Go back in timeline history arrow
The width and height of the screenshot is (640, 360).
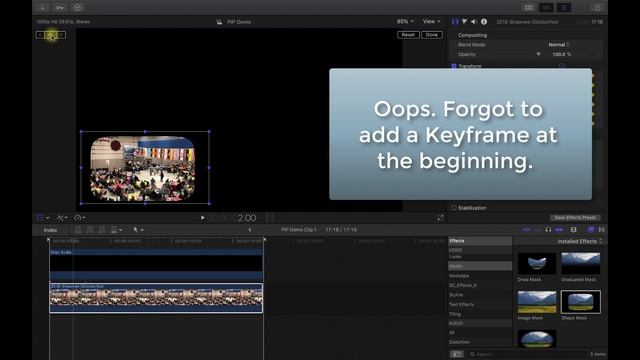point(250,230)
